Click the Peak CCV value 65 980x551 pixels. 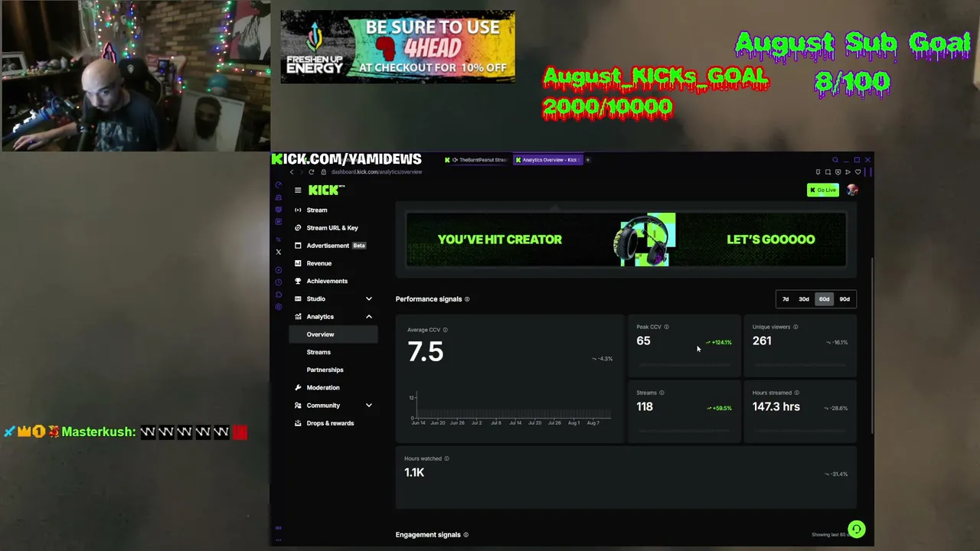coord(643,341)
